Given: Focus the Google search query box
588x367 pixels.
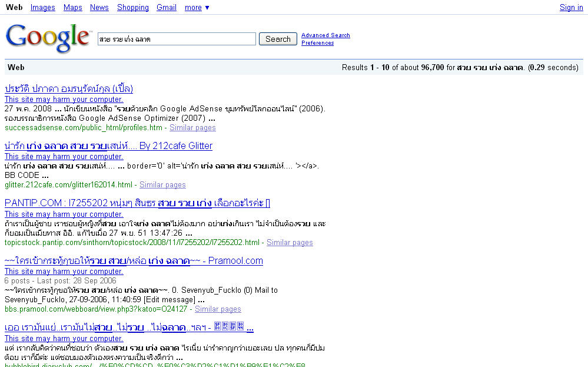Looking at the screenshot, I should tap(177, 39).
